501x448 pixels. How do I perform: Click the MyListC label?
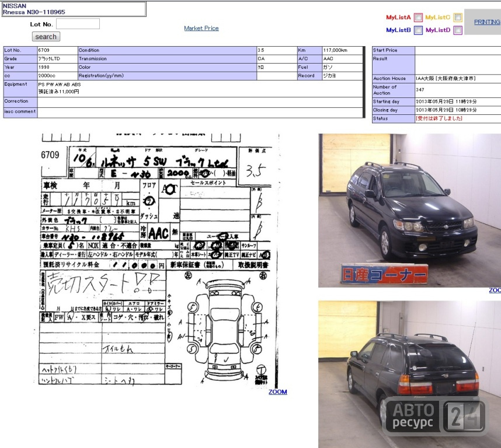coord(437,17)
